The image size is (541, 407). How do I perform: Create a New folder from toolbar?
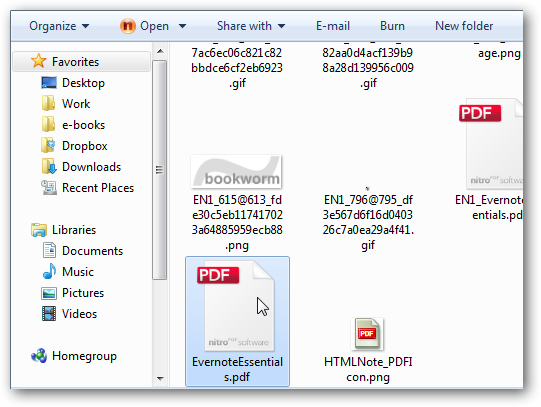[464, 26]
